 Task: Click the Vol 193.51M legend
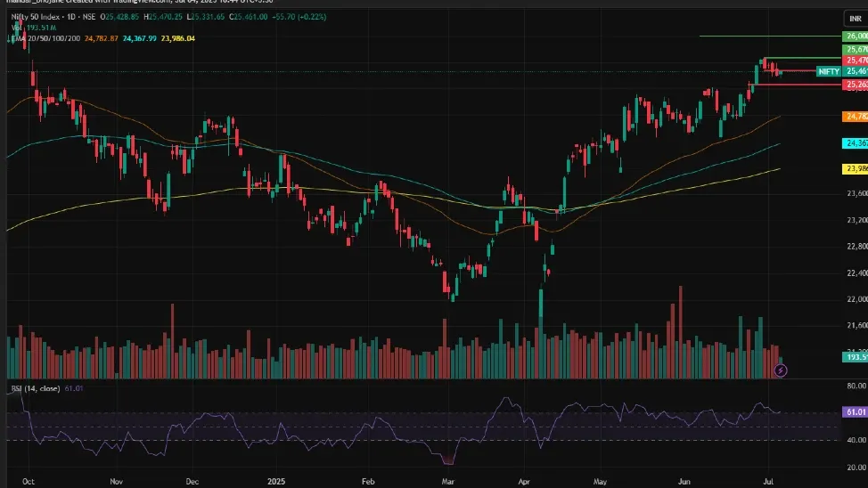[x=34, y=28]
